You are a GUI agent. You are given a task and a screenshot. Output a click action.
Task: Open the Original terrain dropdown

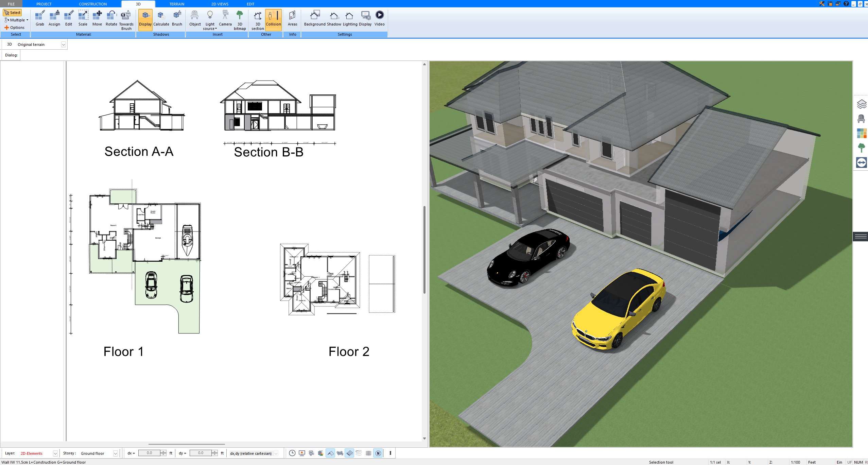[63, 45]
